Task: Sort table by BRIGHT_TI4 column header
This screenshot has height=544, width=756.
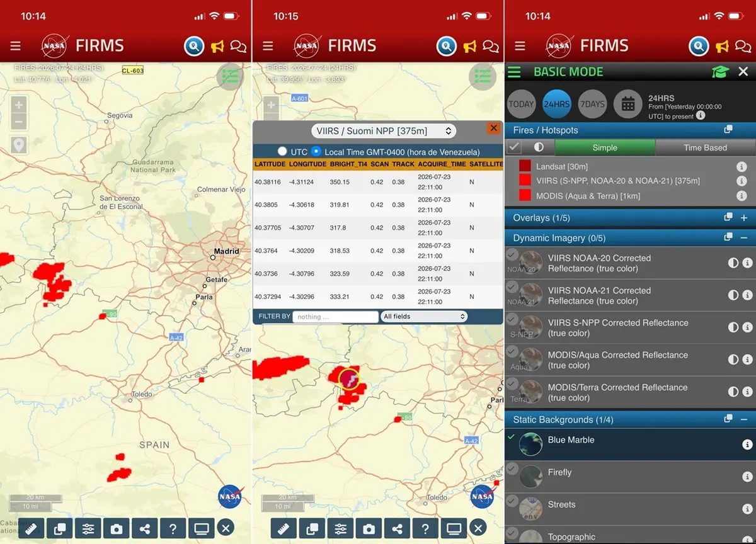Action: [348, 164]
